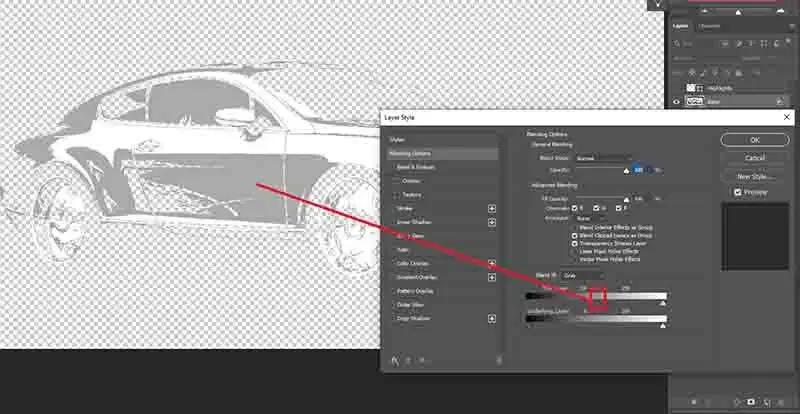Click the add layer mask icon
Viewport: 800px width, 414px height.
[x=750, y=402]
